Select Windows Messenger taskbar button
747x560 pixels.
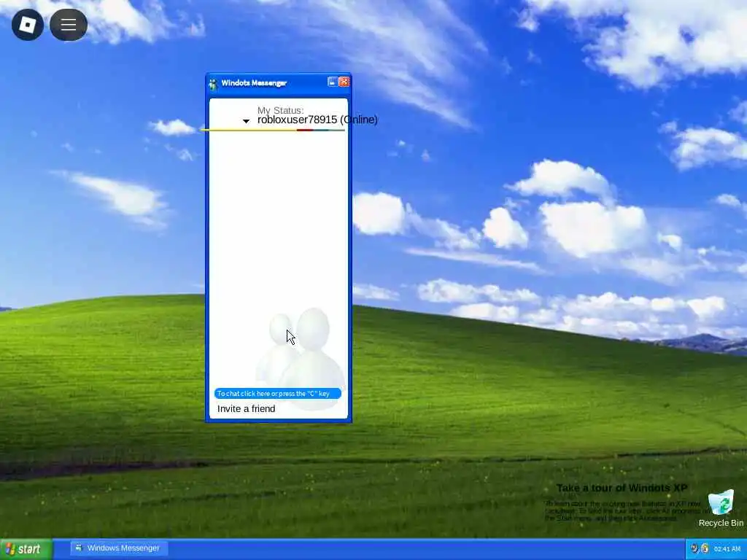[x=119, y=548]
